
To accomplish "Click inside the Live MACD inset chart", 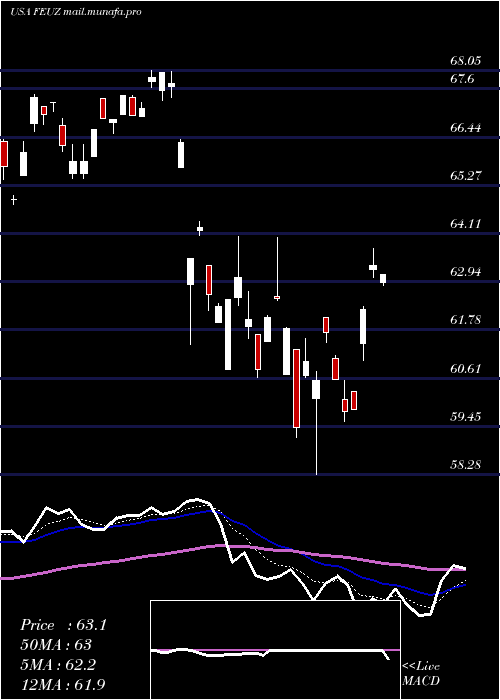I will (x=275, y=650).
